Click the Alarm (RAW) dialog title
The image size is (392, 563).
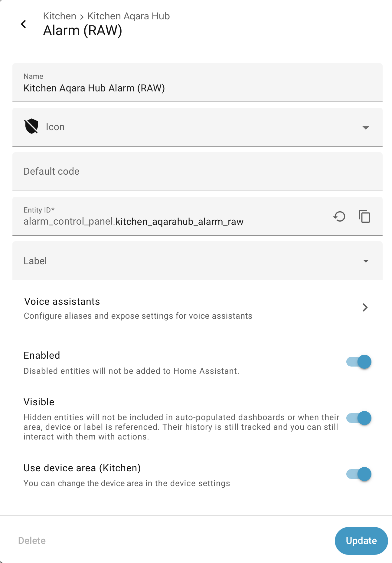click(x=83, y=31)
